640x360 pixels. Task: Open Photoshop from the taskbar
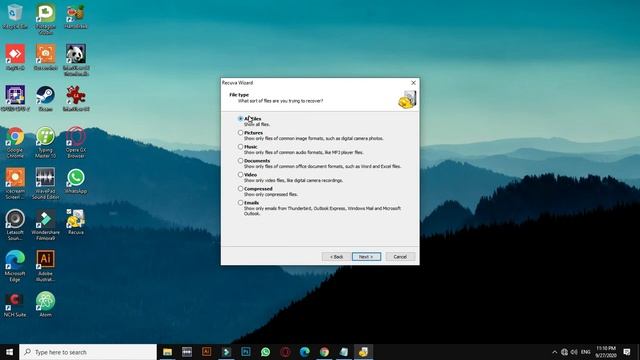point(246,352)
